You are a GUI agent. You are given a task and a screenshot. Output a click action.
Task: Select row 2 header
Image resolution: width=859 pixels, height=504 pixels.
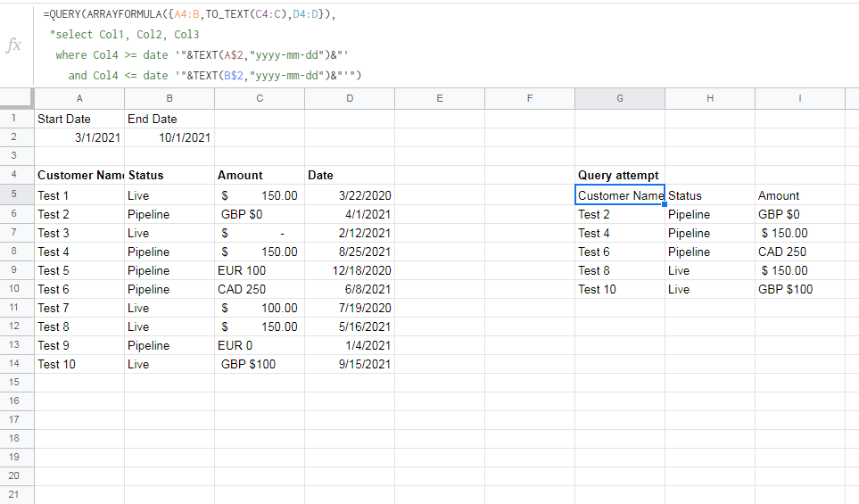coord(16,137)
